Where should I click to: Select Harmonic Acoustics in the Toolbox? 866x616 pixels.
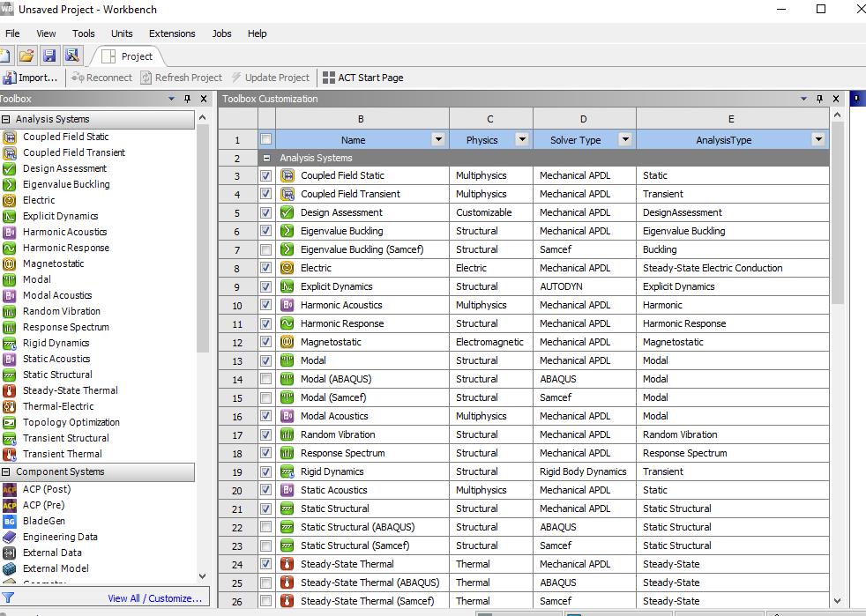coord(64,232)
